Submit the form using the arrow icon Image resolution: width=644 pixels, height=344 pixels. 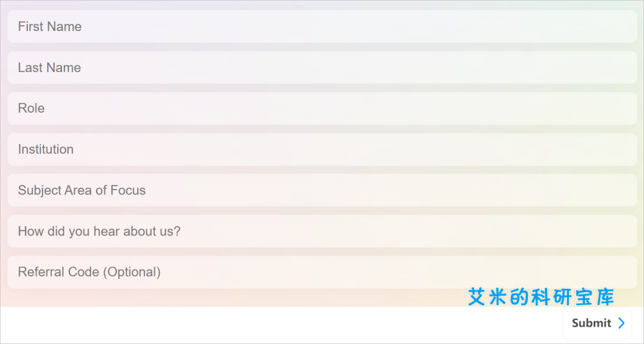pyautogui.click(x=621, y=323)
